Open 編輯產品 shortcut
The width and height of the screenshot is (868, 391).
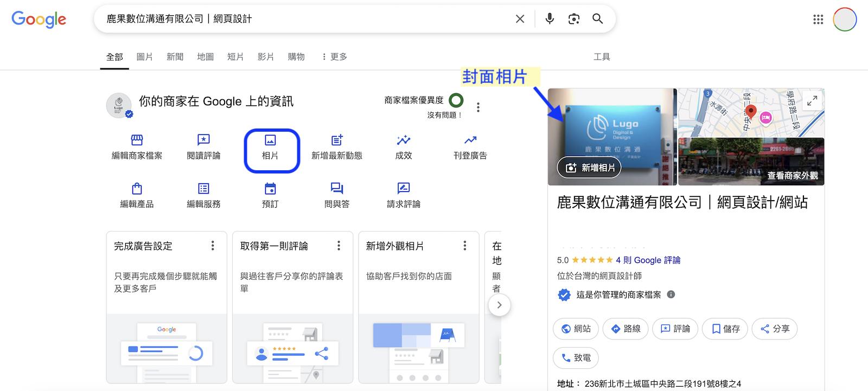(137, 196)
